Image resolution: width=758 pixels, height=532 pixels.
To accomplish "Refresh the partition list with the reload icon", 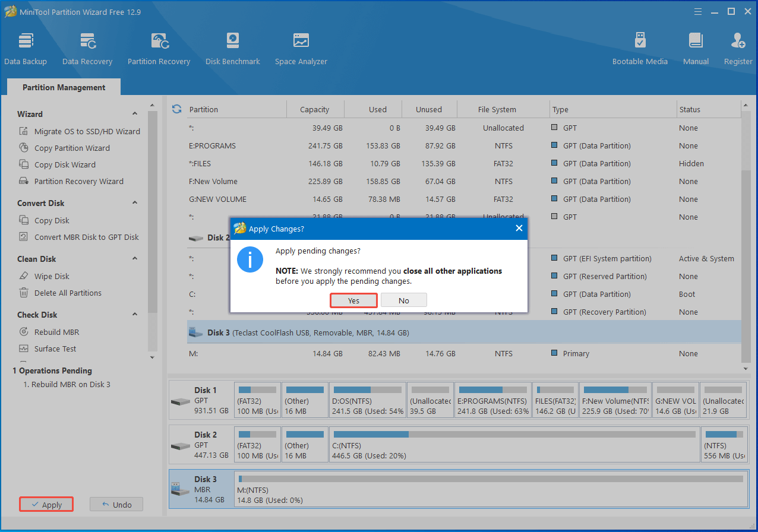I will (176, 109).
